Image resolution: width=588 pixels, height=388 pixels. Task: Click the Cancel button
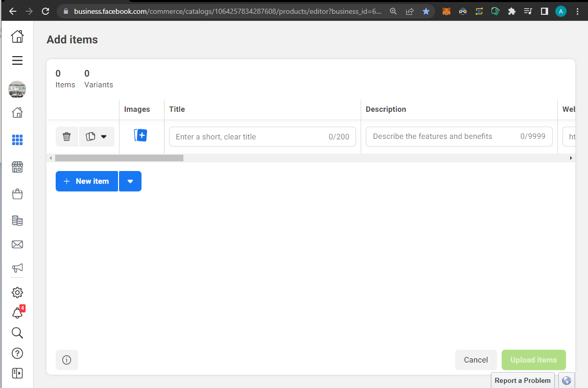click(476, 360)
